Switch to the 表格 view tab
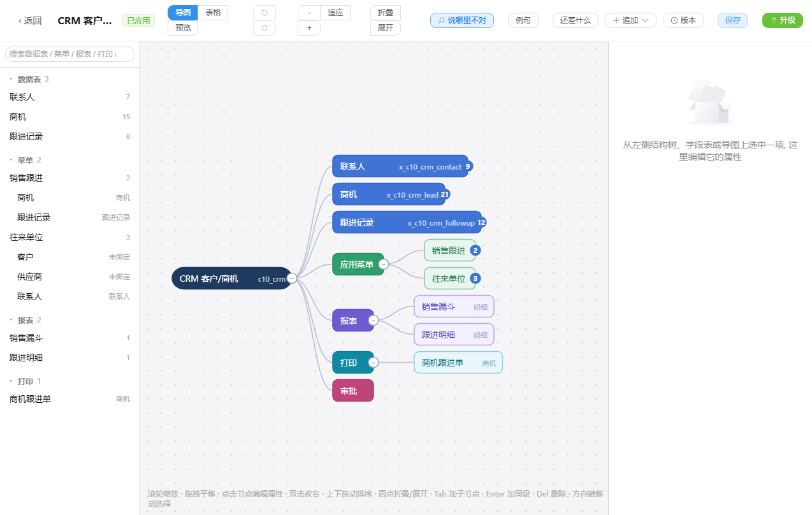 pos(213,13)
